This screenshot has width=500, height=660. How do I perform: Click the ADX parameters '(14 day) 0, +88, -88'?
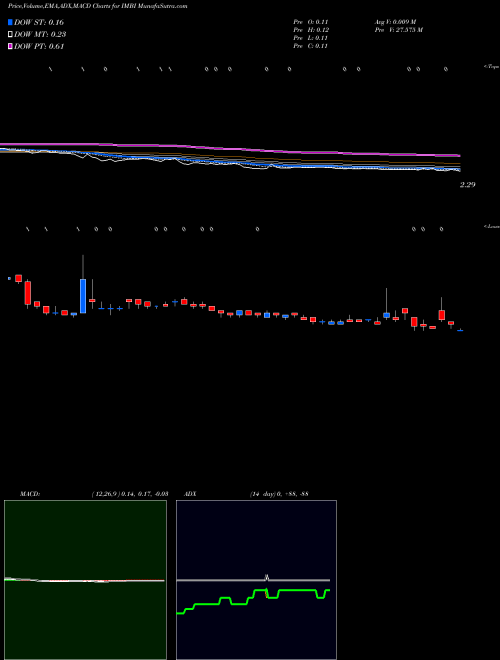coord(278,494)
